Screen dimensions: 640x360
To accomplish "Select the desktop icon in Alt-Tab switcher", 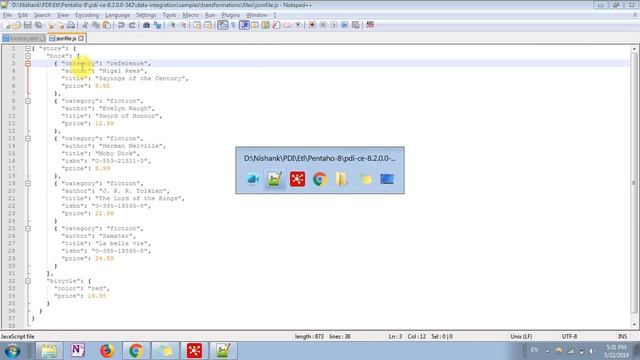I will [387, 179].
